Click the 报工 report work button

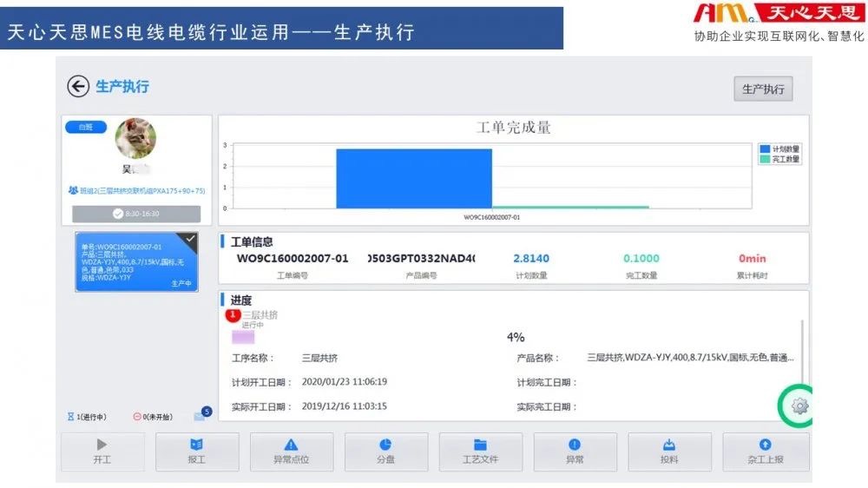pyautogui.click(x=196, y=452)
